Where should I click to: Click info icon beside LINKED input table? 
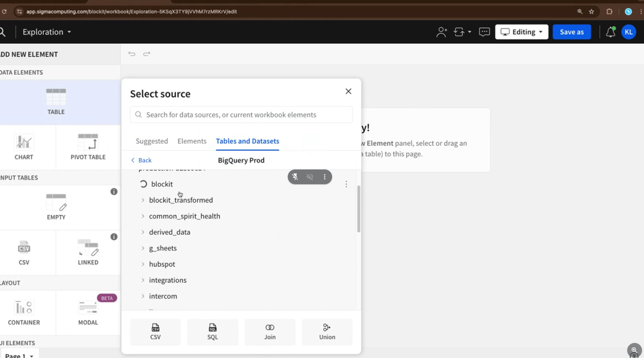click(113, 237)
